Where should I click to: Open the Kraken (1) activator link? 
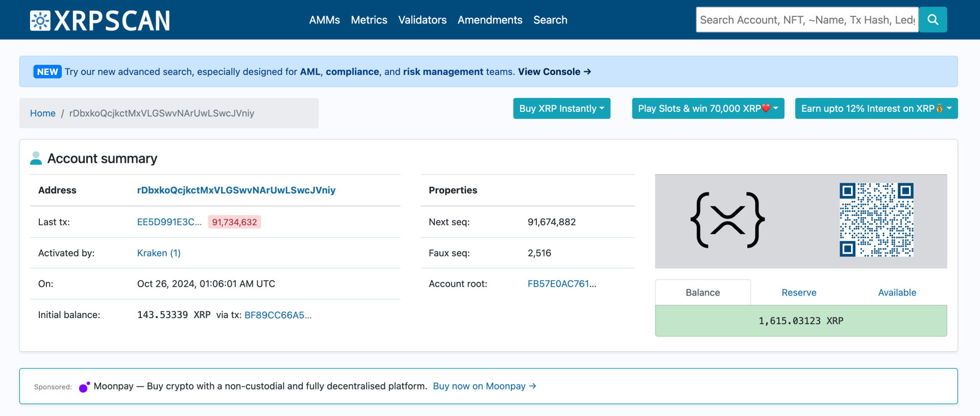159,253
